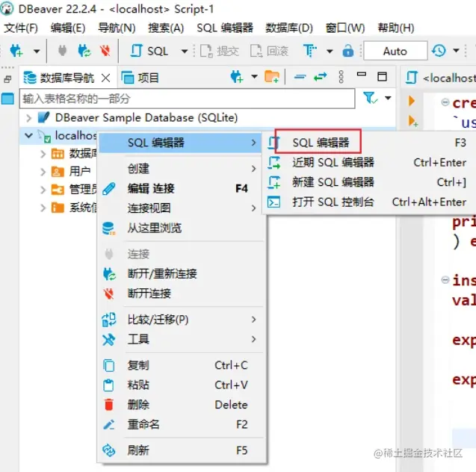Select 重命名 in context menu
Image resolution: width=476 pixels, height=472 pixels.
182,424
